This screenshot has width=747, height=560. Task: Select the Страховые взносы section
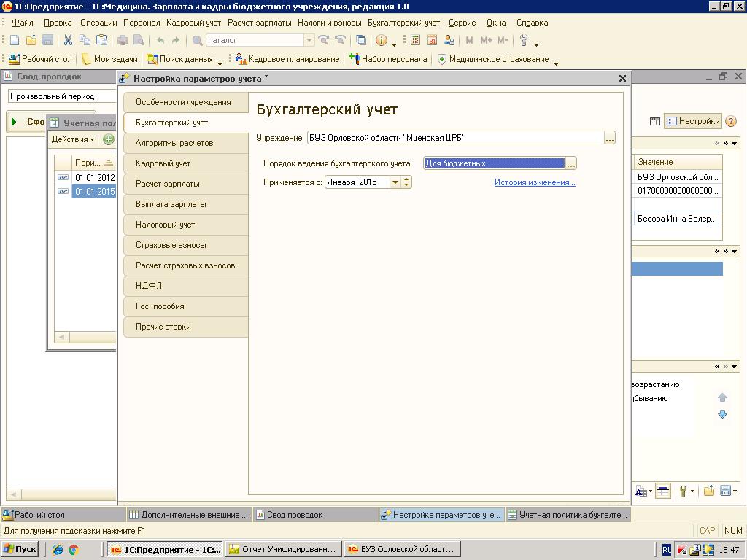[x=186, y=245]
